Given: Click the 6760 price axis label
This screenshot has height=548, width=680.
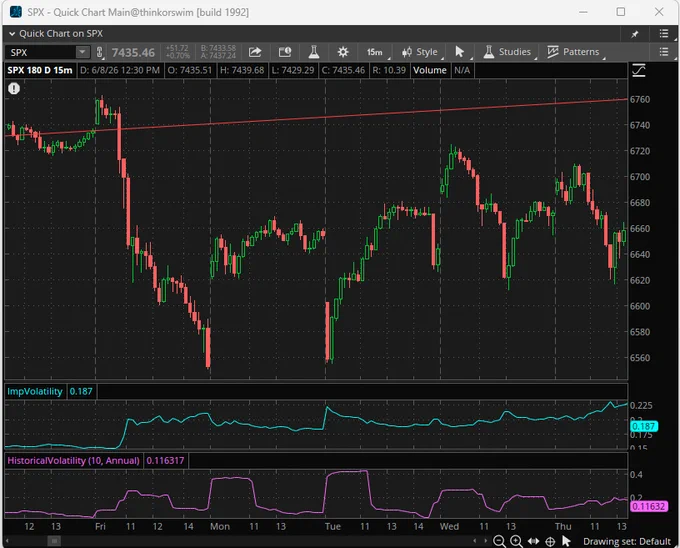Looking at the screenshot, I should (x=640, y=99).
